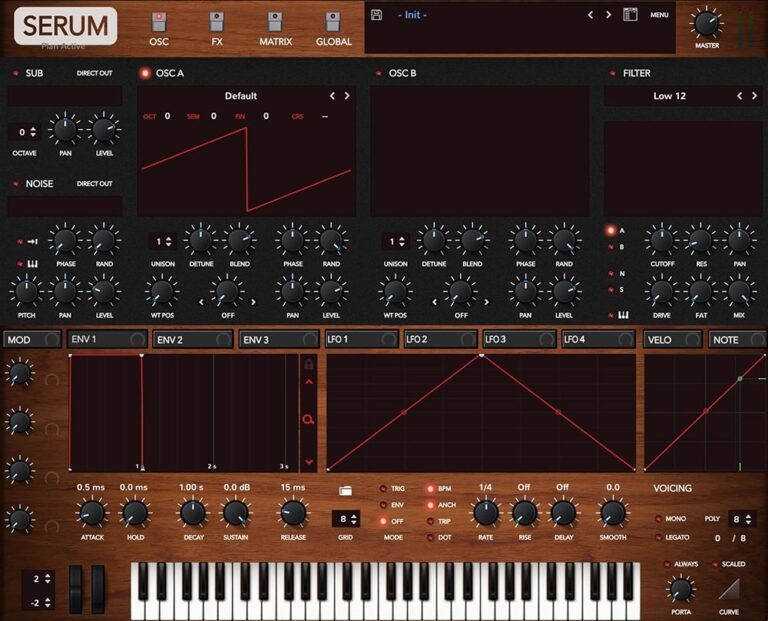The width and height of the screenshot is (768, 621).
Task: Toggle the noise one-shot arrow icon
Action: click(32, 241)
